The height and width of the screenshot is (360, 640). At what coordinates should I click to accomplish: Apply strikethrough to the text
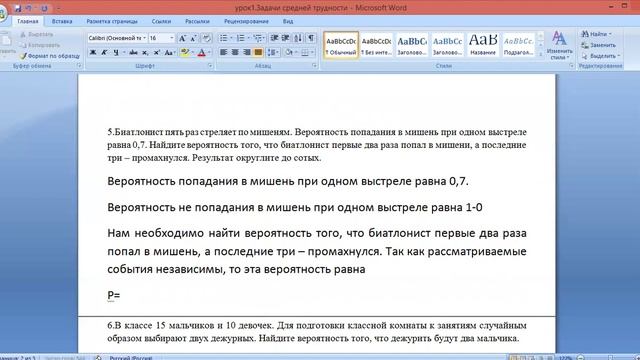click(133, 53)
